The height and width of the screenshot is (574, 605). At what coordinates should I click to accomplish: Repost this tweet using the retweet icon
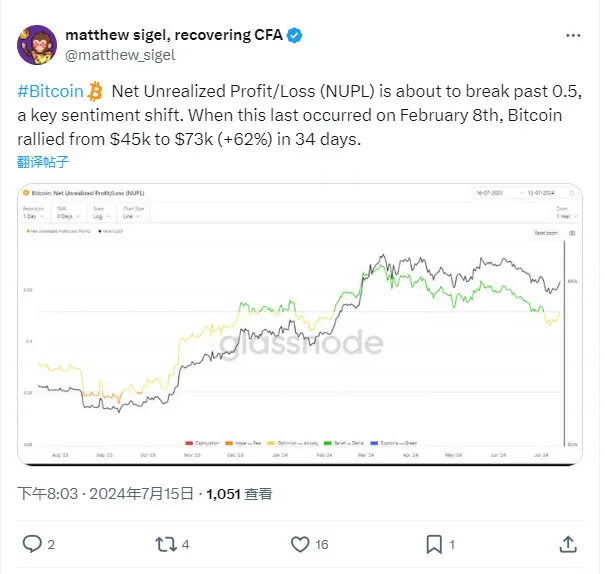tap(165, 544)
